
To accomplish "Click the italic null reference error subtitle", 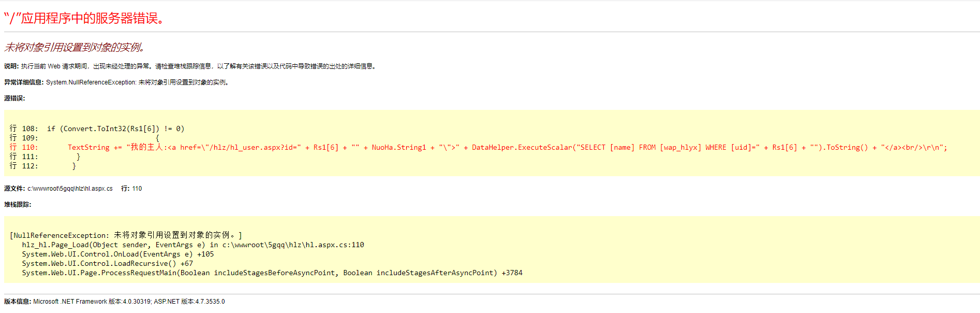I will click(x=75, y=48).
